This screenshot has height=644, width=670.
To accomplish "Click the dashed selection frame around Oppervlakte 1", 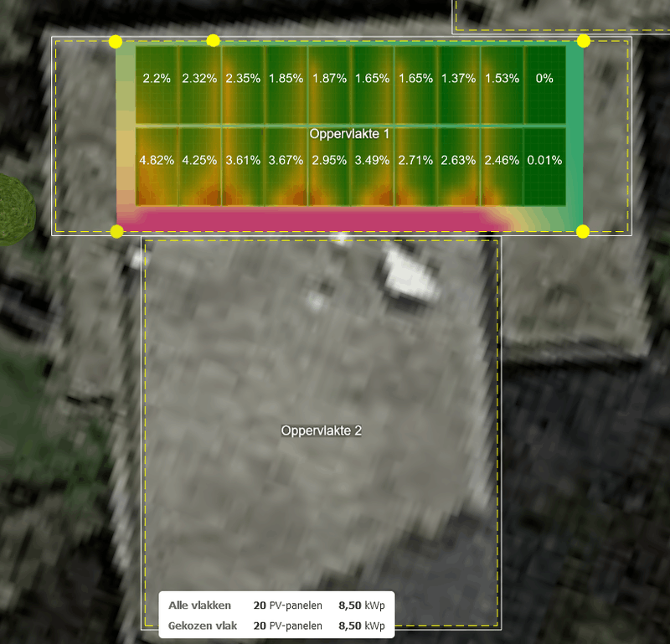I will [56, 134].
